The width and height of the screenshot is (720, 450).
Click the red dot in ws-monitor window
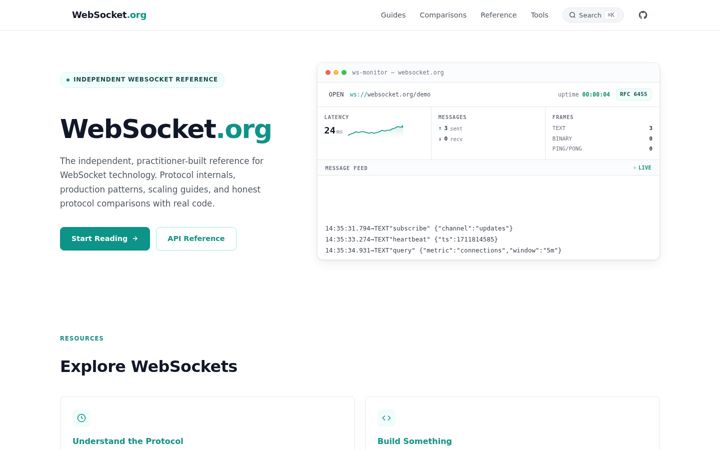tap(328, 73)
